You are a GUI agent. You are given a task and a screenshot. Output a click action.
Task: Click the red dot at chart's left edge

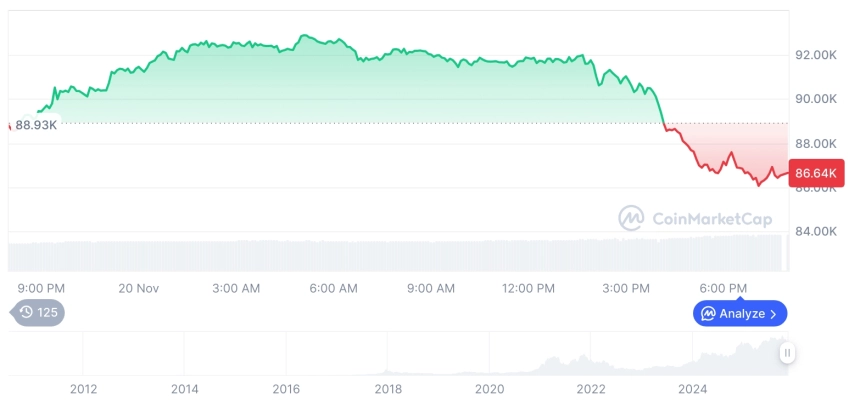tap(9, 125)
